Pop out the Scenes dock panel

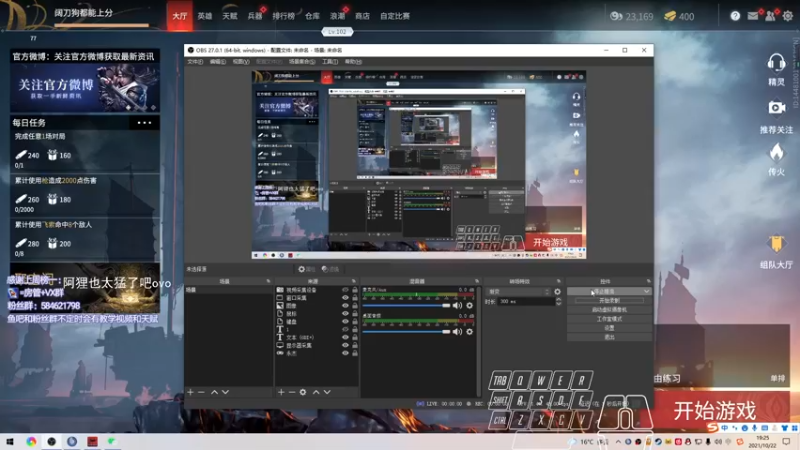coord(268,281)
